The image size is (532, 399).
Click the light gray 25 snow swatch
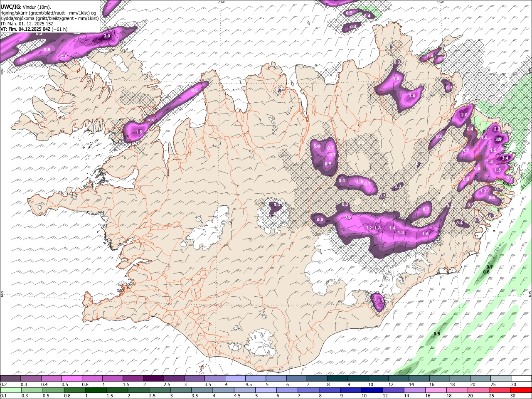(x=501, y=379)
